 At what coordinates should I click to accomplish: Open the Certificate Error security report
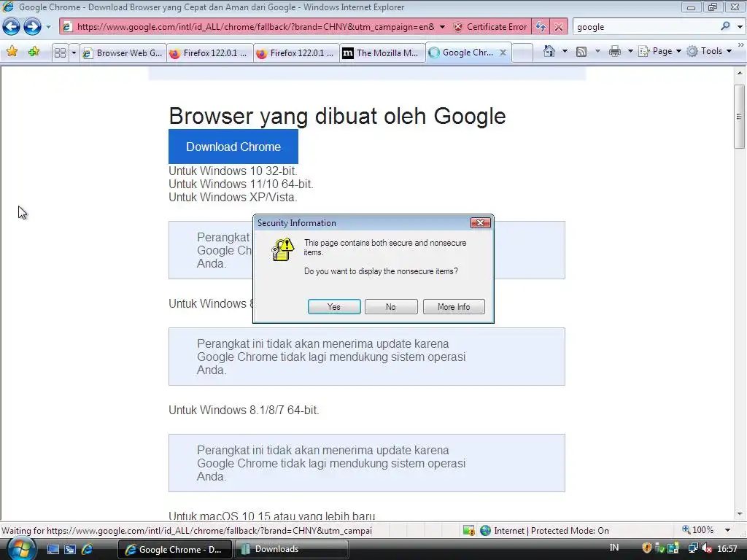pos(490,27)
